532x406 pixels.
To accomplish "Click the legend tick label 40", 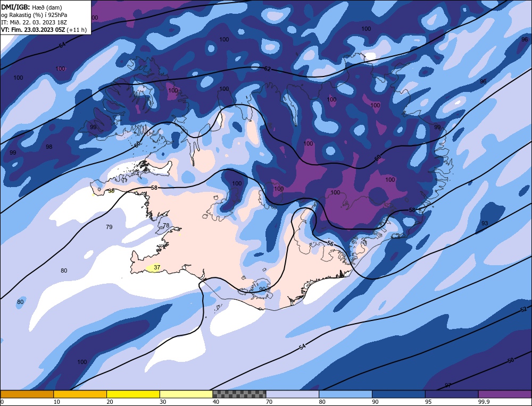I will coord(216,402).
